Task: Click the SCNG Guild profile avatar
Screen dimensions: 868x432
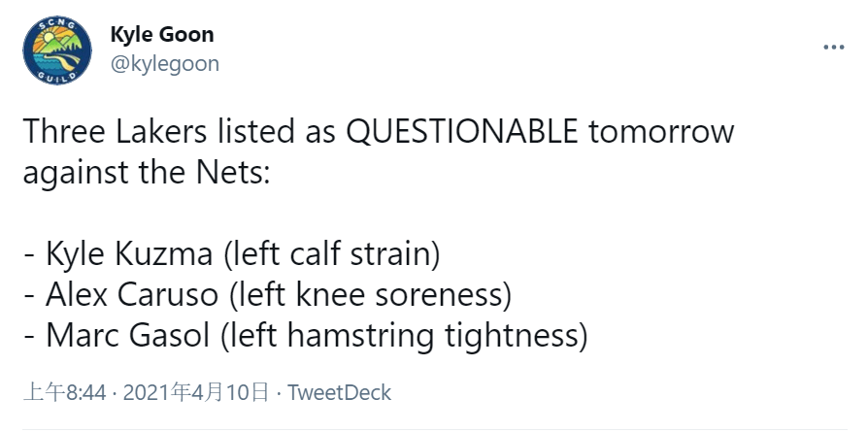Action: [x=57, y=50]
